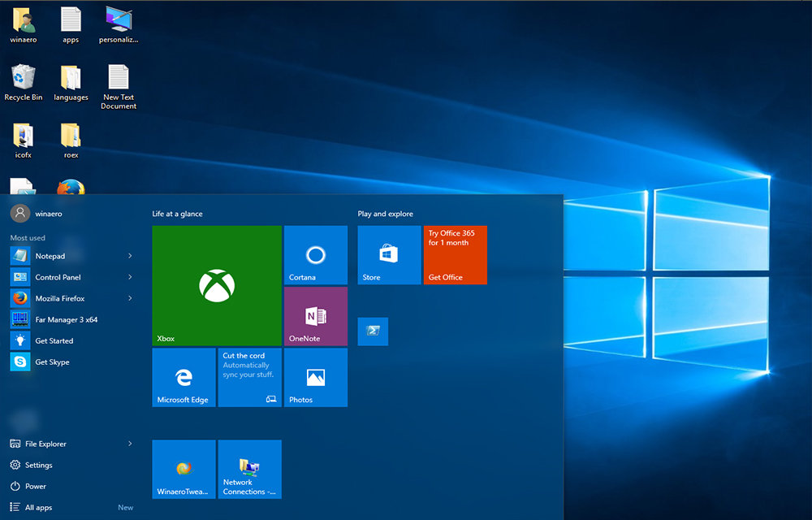This screenshot has width=812, height=520.
Task: Launch Mozilla Firefox from Most used
Action: (61, 298)
